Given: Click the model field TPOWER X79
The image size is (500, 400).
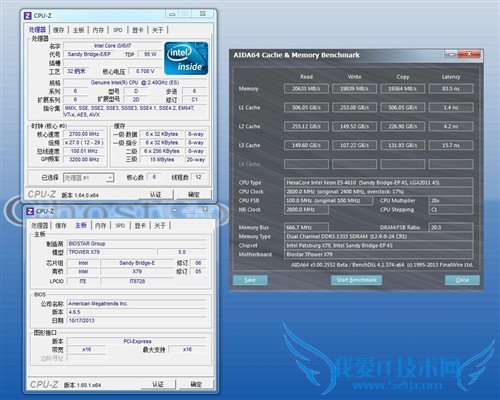Looking at the screenshot, I should (111, 252).
